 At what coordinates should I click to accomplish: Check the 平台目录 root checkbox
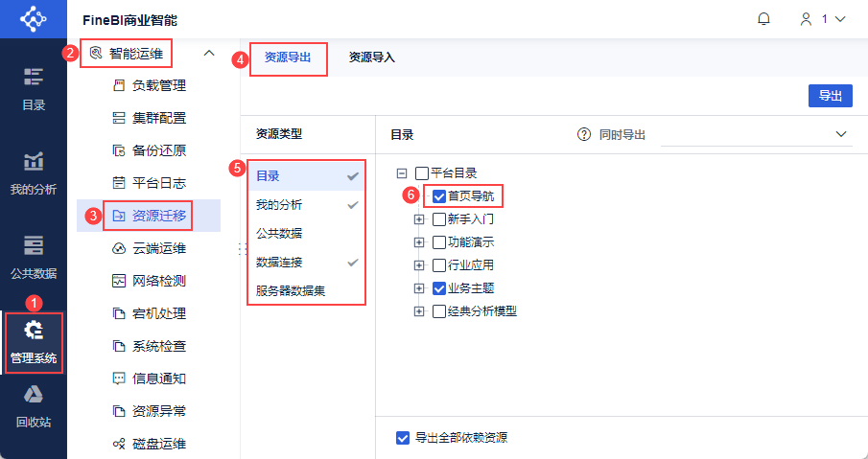click(422, 173)
